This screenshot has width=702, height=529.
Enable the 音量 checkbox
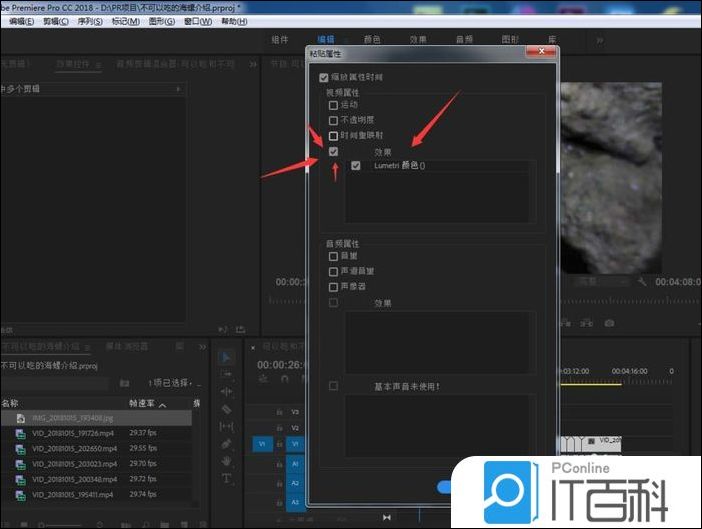(x=333, y=256)
